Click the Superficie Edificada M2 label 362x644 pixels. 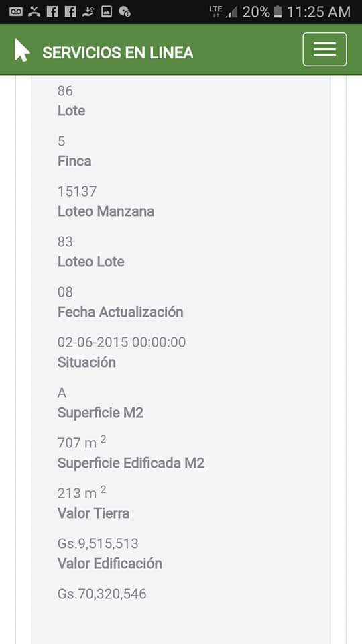pos(131,464)
